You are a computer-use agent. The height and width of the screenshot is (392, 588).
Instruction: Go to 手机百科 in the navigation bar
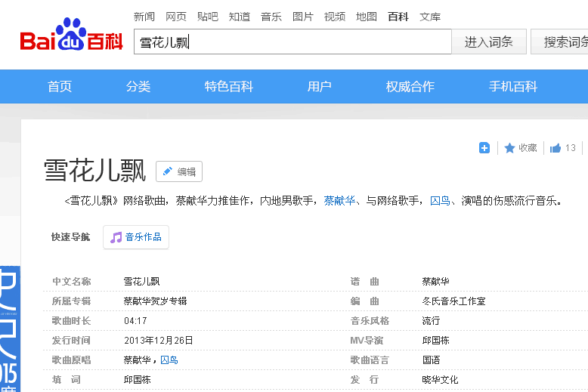click(512, 86)
